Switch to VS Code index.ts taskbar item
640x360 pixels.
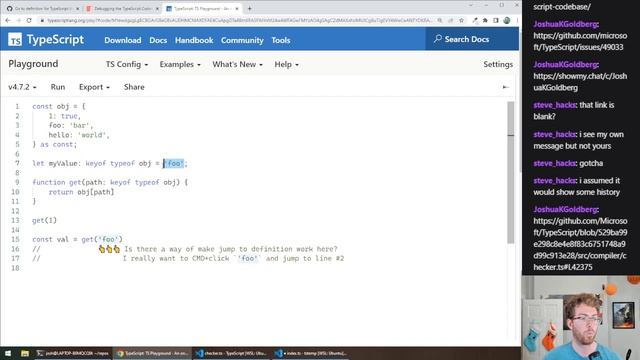311,353
